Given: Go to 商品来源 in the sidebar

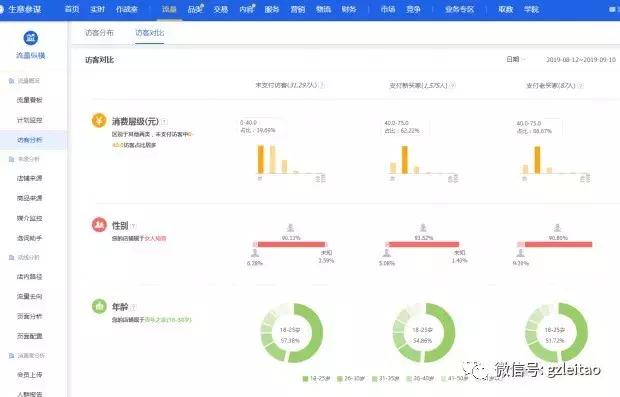Looking at the screenshot, I should point(30,198).
